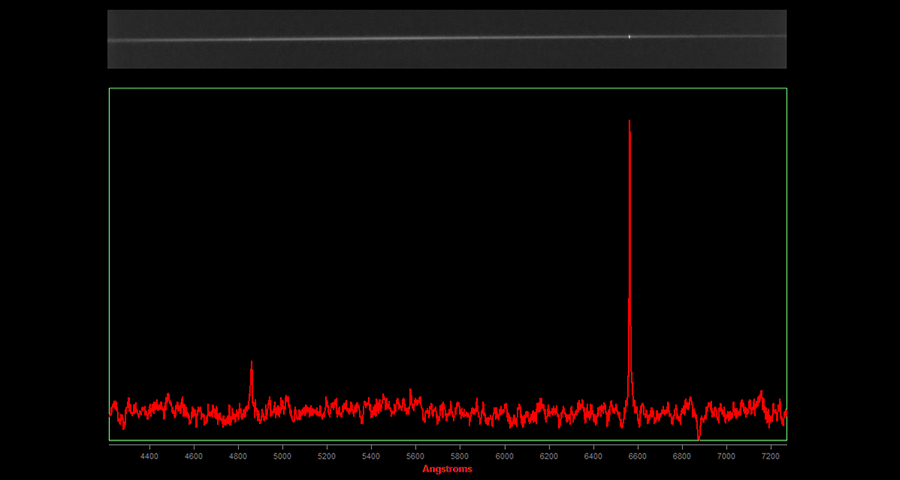Click the 7200 tick label on the axis
Screen dimensions: 900x480
[x=771, y=456]
